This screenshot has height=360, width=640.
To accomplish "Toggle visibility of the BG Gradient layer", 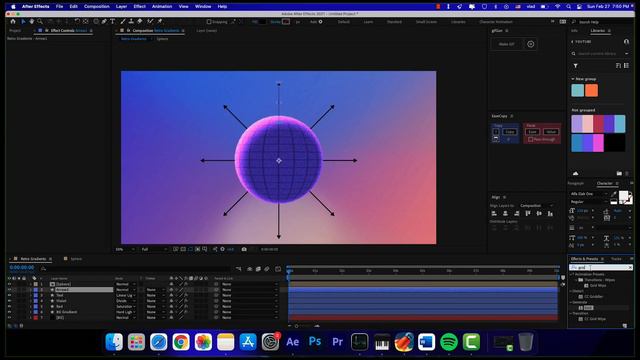I will [9, 312].
